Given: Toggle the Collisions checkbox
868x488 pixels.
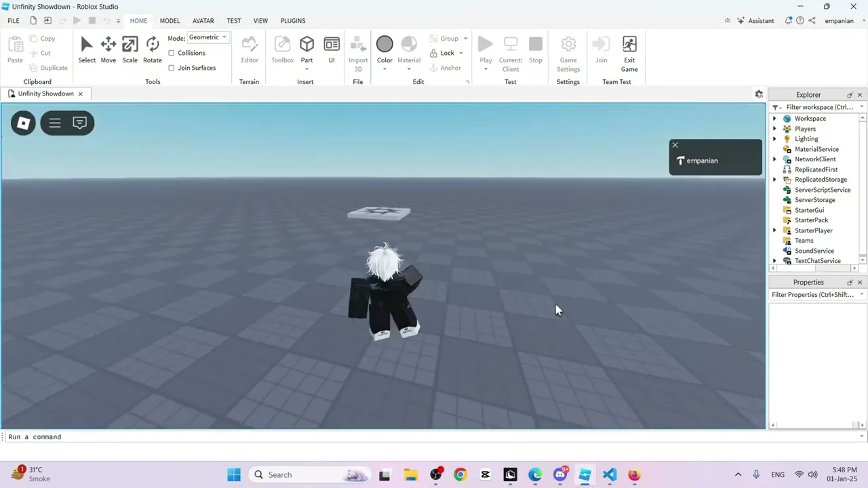Looking at the screenshot, I should 171,53.
